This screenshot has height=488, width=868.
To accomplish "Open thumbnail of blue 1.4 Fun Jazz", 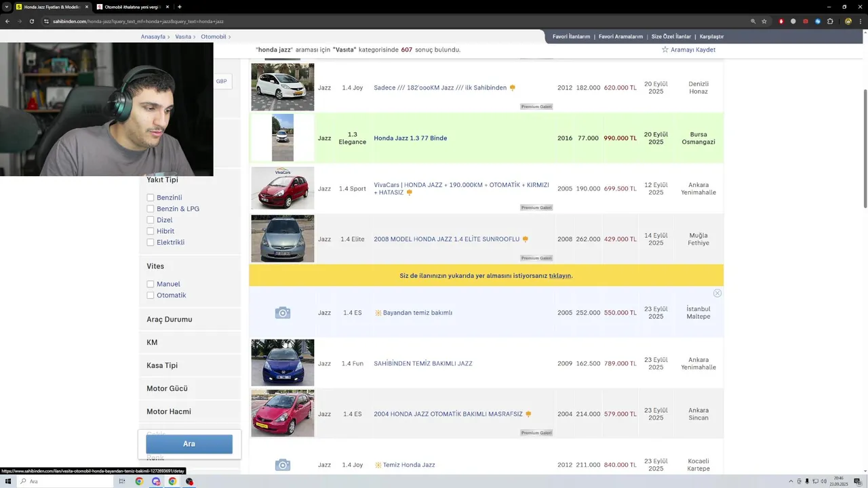I will [x=283, y=363].
